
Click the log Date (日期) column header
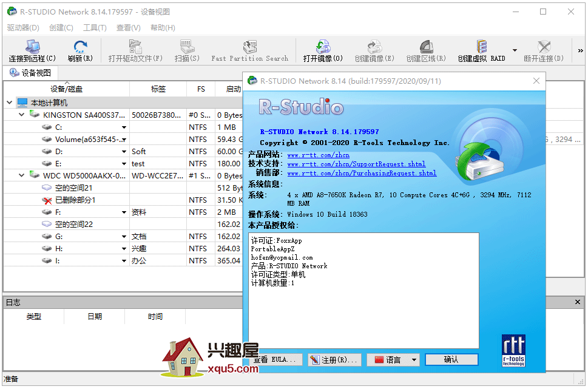pos(95,317)
